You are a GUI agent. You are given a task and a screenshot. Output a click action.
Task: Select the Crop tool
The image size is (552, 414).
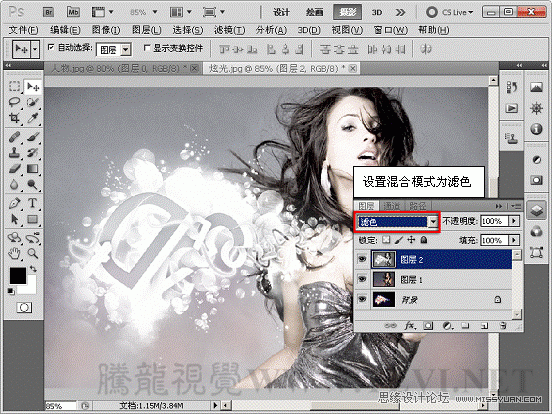point(14,118)
